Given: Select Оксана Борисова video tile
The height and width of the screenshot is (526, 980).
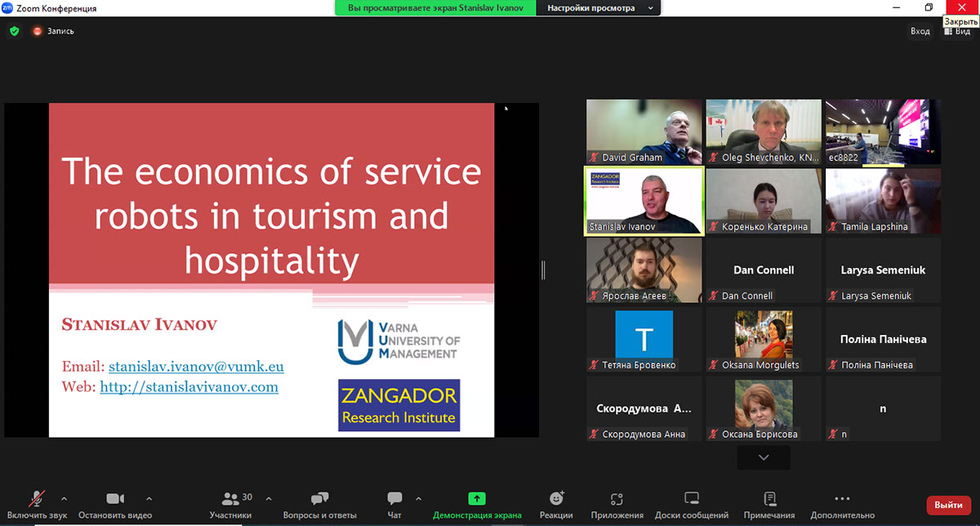Looking at the screenshot, I should [x=764, y=408].
